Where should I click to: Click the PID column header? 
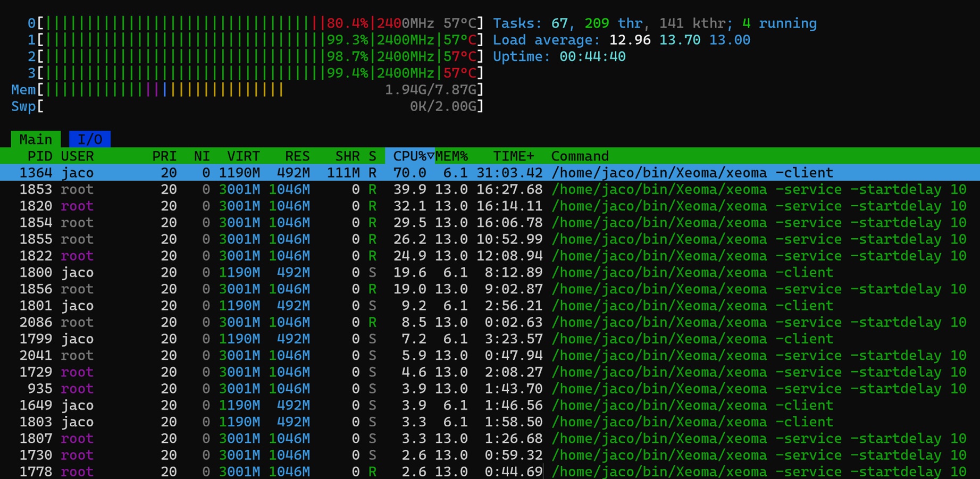(x=40, y=156)
